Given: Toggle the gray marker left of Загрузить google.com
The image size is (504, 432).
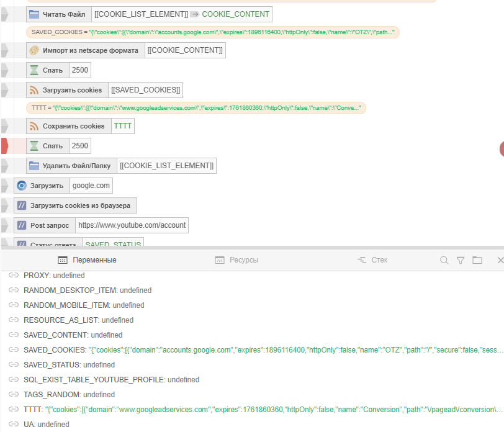Looking at the screenshot, I should [4, 186].
